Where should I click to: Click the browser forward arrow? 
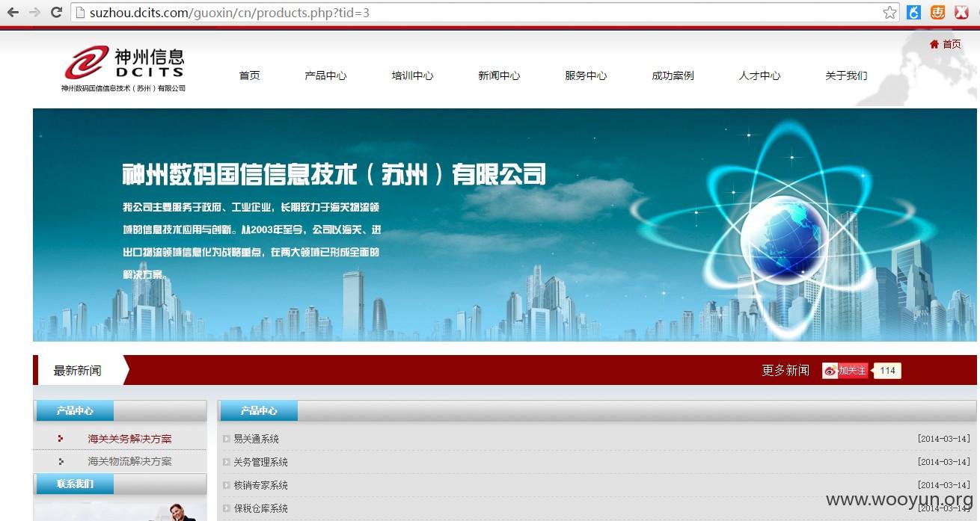tap(34, 12)
